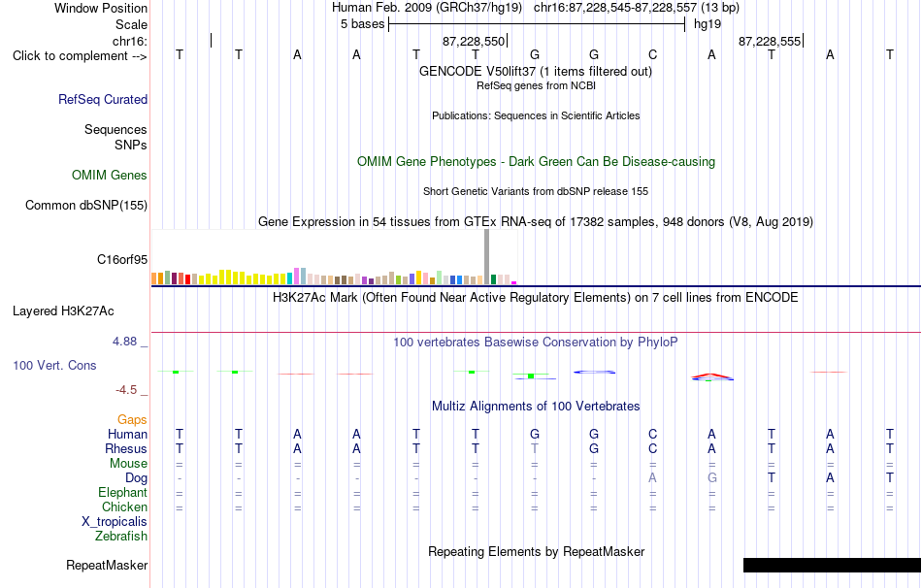
Task: Click the SNPs track label
Action: click(x=131, y=145)
